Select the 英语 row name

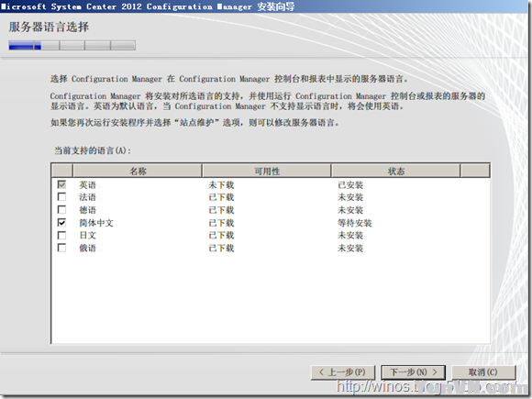tap(87, 185)
